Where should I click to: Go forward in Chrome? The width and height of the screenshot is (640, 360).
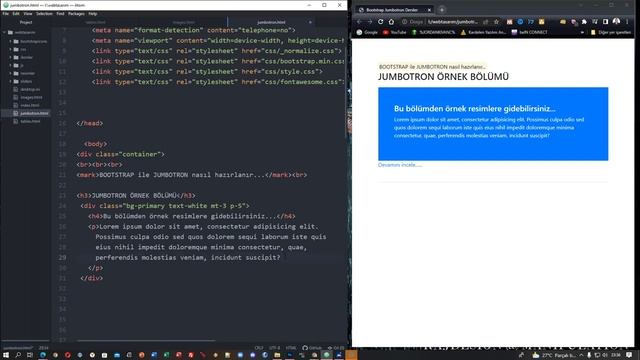click(x=370, y=22)
